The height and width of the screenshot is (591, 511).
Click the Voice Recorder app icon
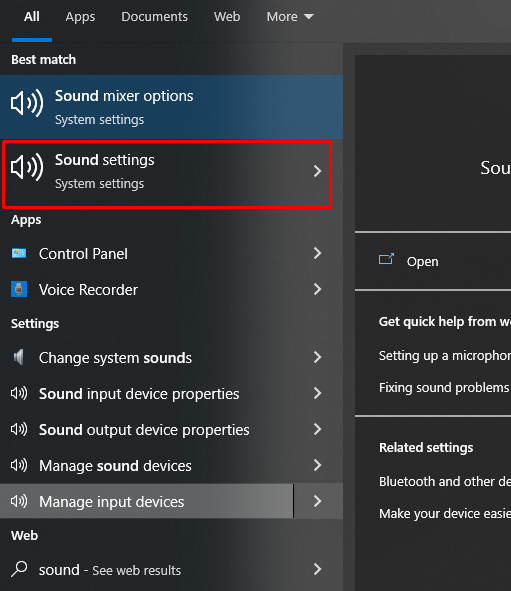click(19, 289)
